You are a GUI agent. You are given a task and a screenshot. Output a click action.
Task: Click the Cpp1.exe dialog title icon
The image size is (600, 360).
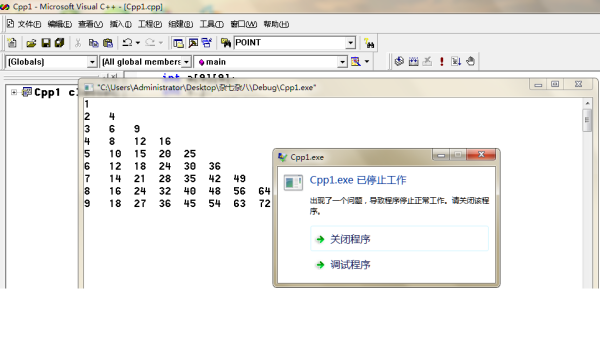(x=282, y=157)
